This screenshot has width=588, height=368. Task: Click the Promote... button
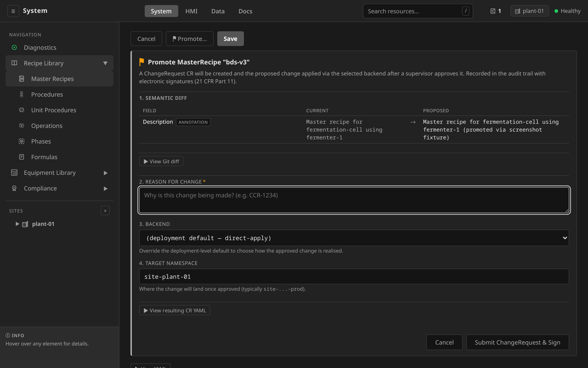click(x=189, y=39)
